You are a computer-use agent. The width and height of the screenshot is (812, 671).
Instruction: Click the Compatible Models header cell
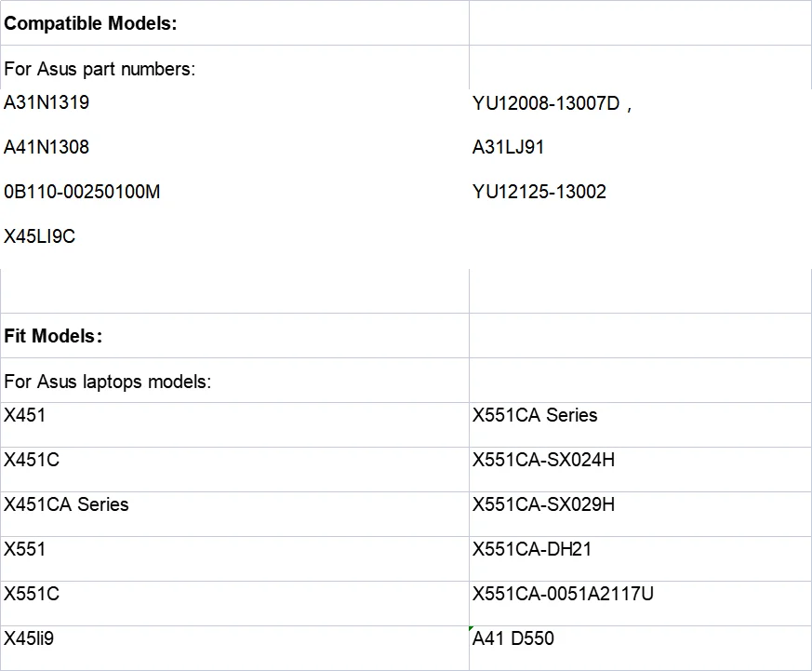(90, 24)
